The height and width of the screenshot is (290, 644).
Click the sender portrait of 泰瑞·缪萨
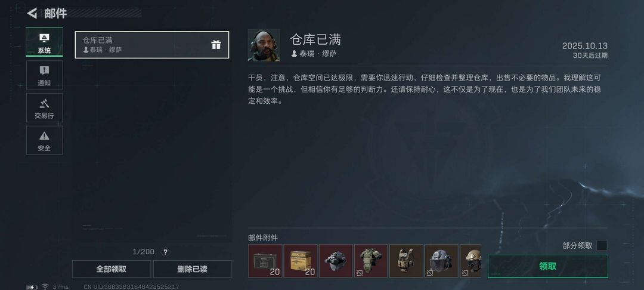point(264,45)
